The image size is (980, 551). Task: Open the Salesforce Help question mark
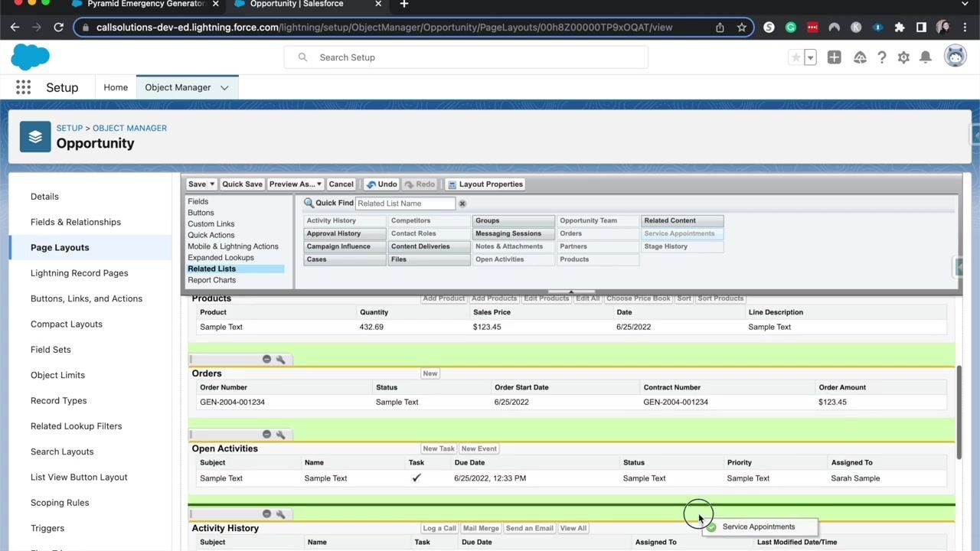[x=882, y=57]
